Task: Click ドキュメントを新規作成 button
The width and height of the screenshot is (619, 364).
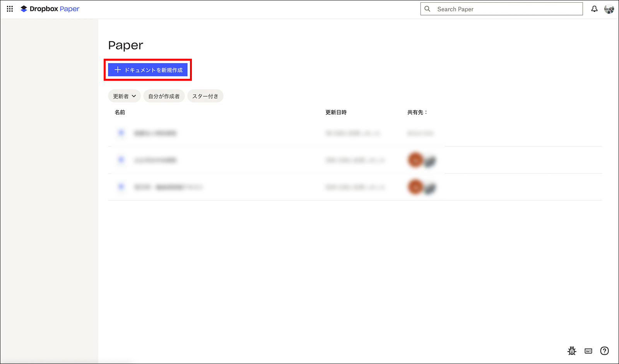Action: [148, 70]
